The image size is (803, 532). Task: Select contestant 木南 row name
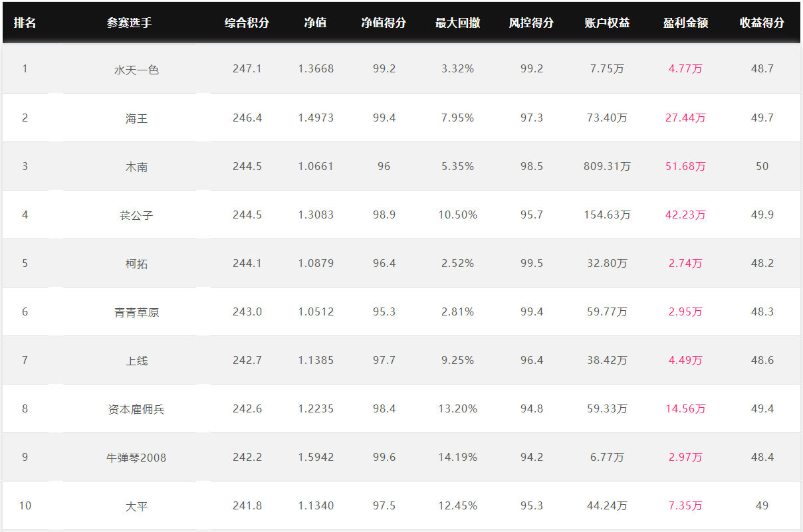[x=136, y=167]
